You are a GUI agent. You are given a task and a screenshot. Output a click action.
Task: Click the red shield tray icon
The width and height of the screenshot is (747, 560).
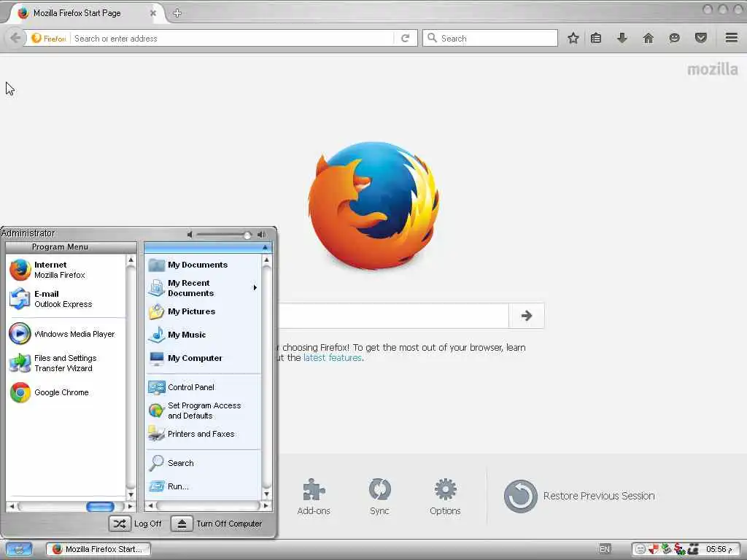coord(653,549)
